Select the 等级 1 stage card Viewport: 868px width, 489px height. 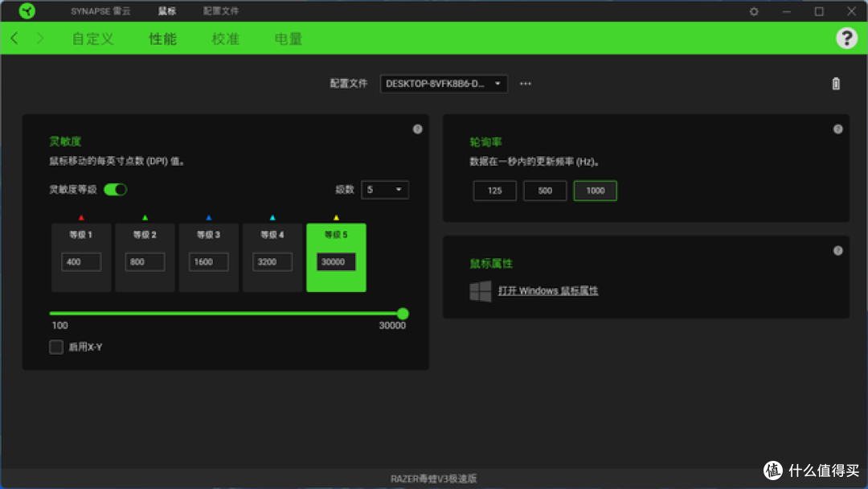(81, 257)
